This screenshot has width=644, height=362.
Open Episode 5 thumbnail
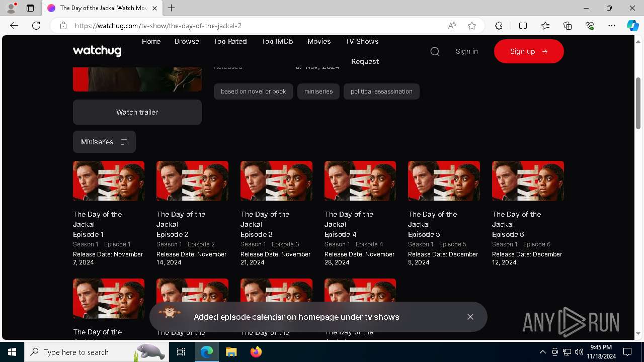click(x=444, y=181)
